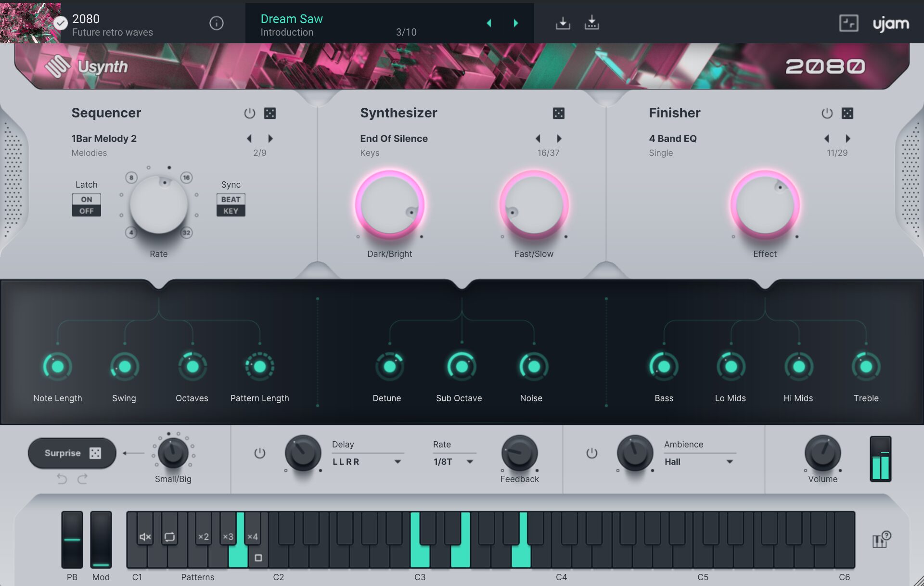
Task: Click the window size icon
Action: point(848,23)
